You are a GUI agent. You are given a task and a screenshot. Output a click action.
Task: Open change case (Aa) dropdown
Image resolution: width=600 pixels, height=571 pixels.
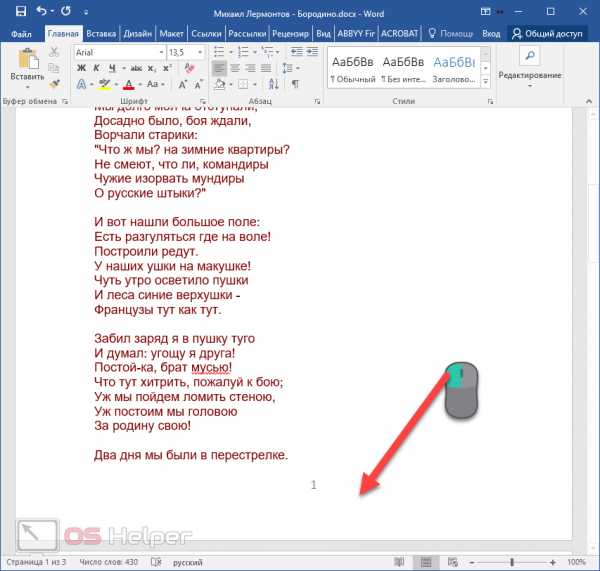point(156,84)
